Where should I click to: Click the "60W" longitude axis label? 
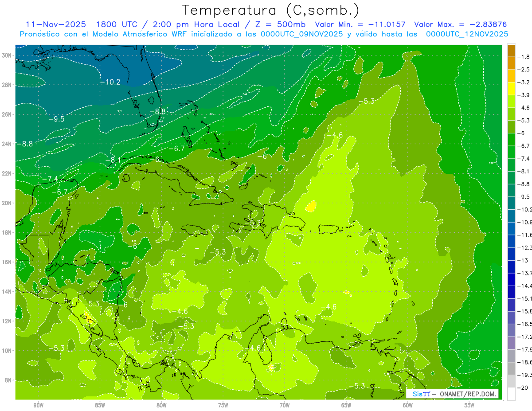coord(408,405)
